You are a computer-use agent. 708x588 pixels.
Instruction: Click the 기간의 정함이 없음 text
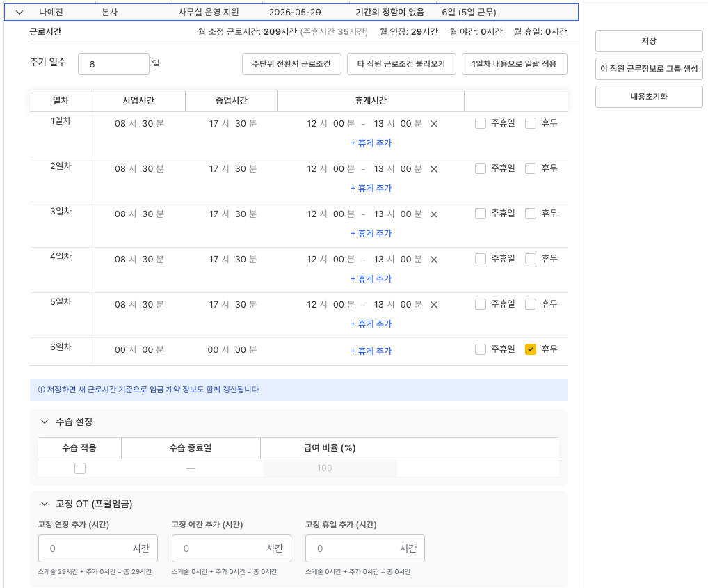pyautogui.click(x=389, y=13)
